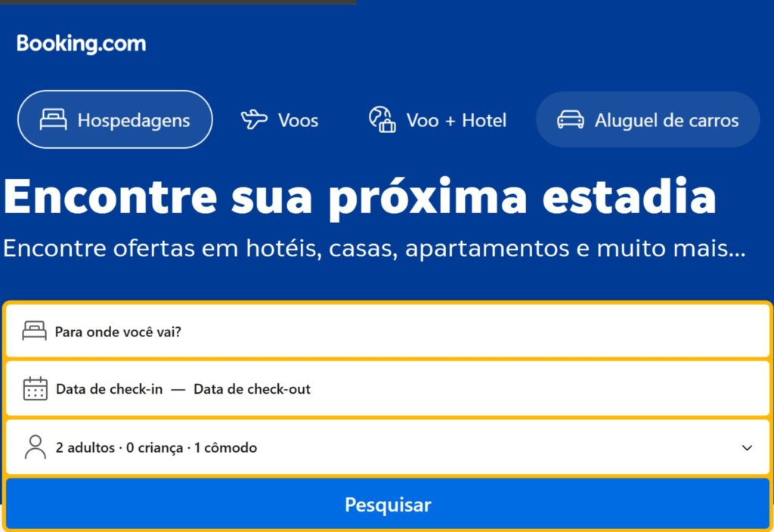Click the globe and luggage icon

click(x=382, y=119)
